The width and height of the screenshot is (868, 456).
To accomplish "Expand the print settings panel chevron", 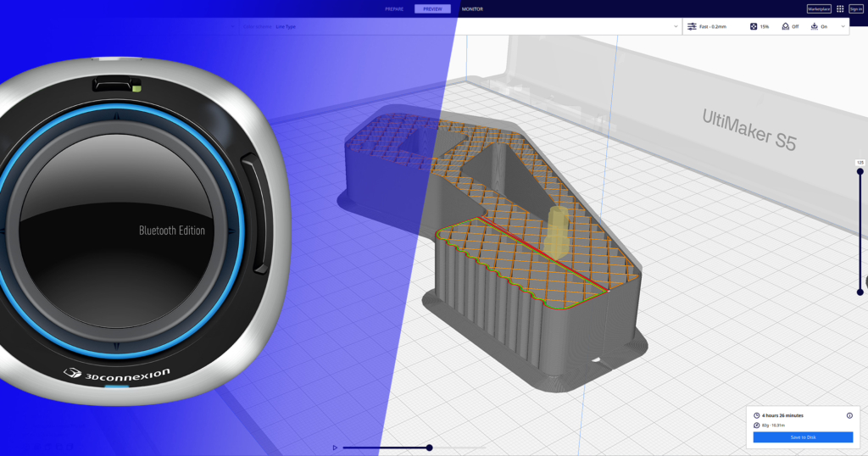I will pos(843,26).
